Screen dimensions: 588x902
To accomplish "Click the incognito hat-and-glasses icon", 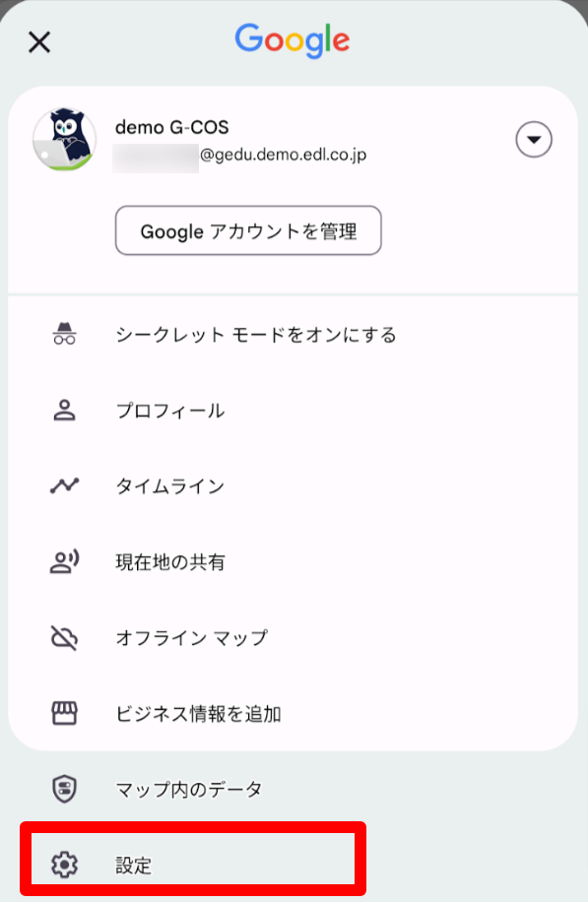I will [x=64, y=334].
